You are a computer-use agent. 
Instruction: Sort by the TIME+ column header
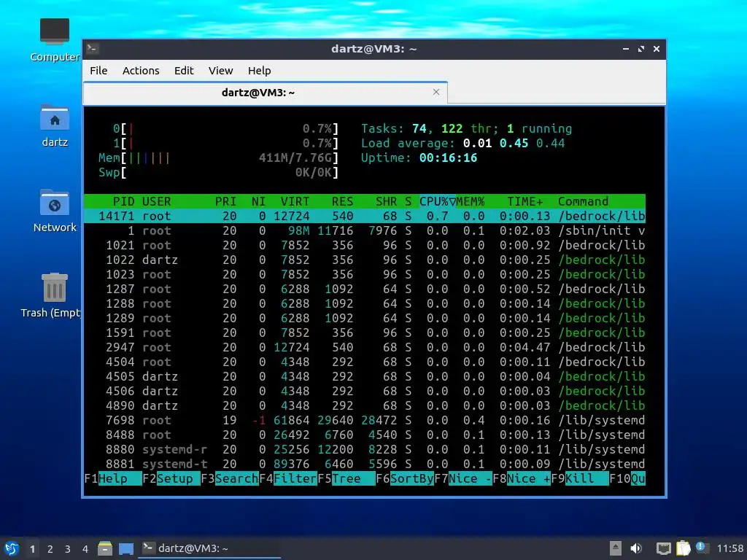[525, 201]
